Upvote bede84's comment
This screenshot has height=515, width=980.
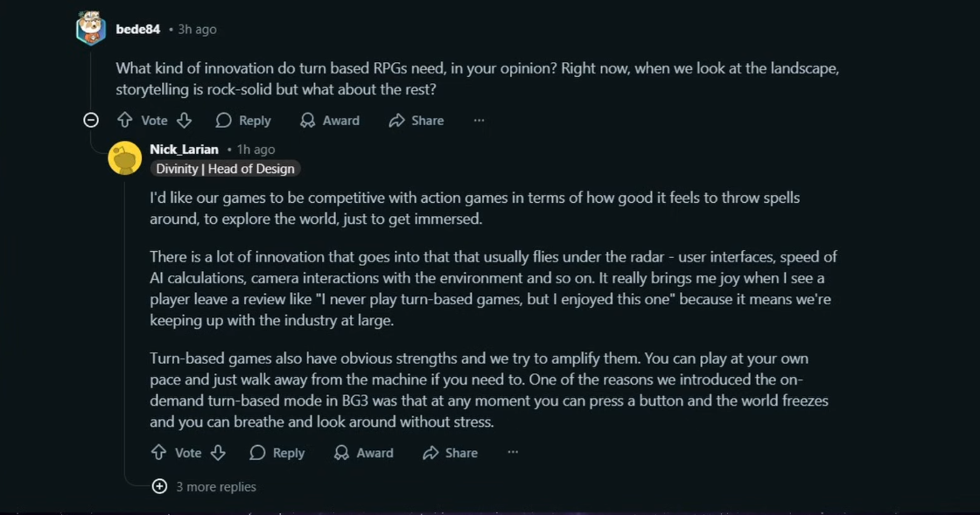125,120
